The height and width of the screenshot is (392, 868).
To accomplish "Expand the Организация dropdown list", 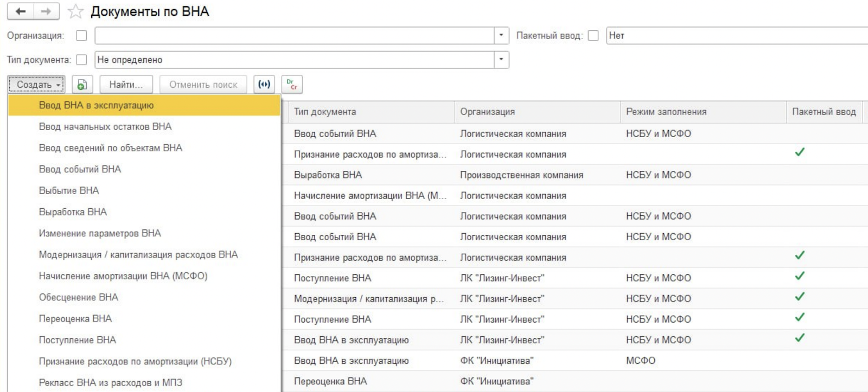I will point(501,36).
